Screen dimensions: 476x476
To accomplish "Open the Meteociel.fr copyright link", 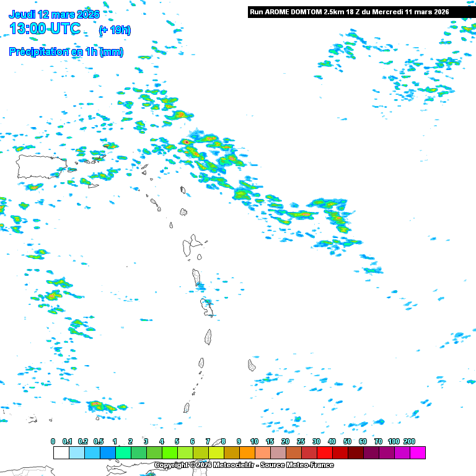I will [x=244, y=465].
